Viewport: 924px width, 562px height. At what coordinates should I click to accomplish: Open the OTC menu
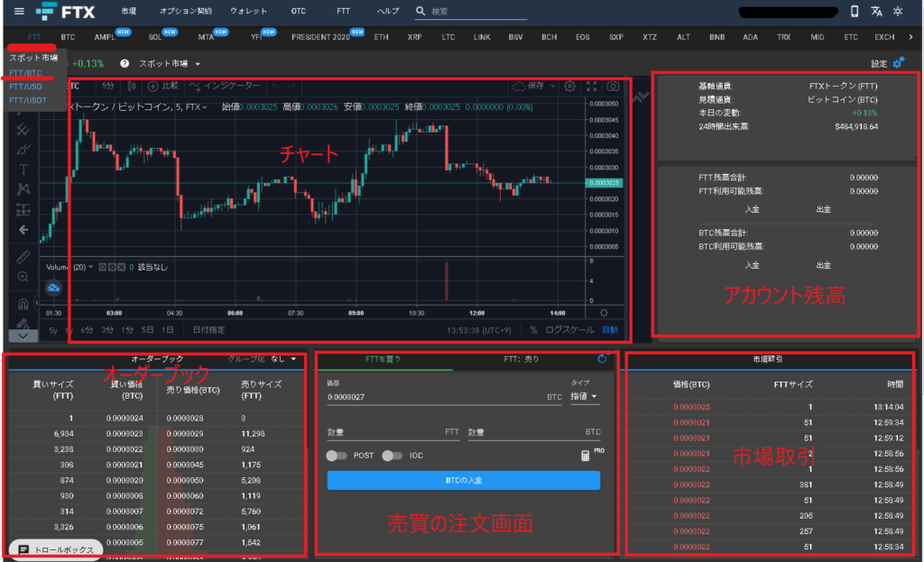tap(299, 11)
